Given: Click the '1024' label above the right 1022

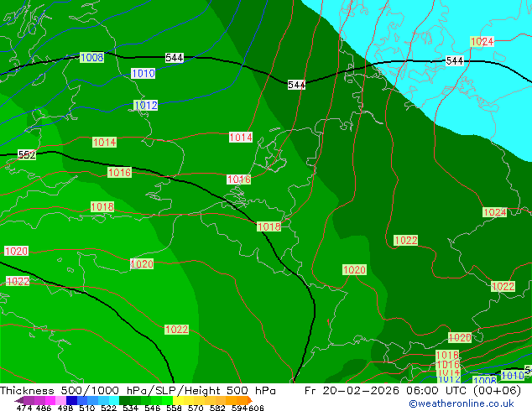Looking at the screenshot, I should 495,212.
